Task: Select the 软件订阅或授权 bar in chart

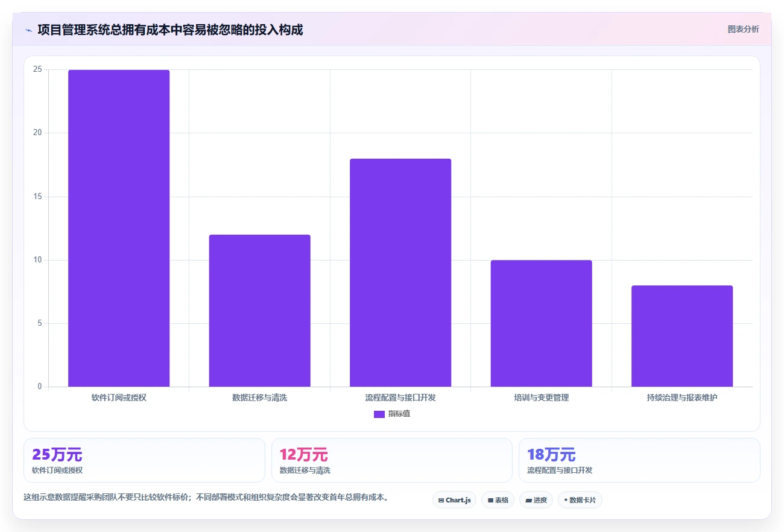Action: point(119,228)
